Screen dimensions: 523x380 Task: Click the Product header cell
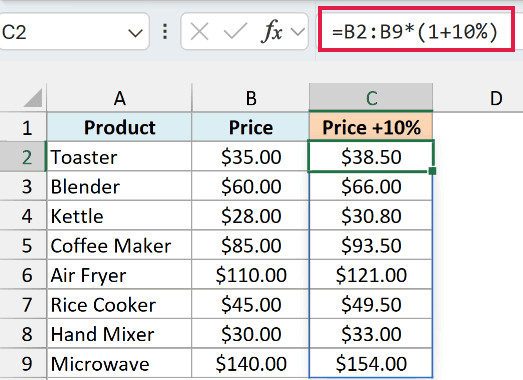coord(119,127)
